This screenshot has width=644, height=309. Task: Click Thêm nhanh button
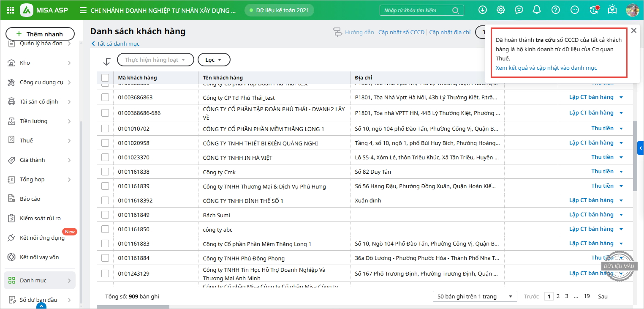click(x=40, y=34)
